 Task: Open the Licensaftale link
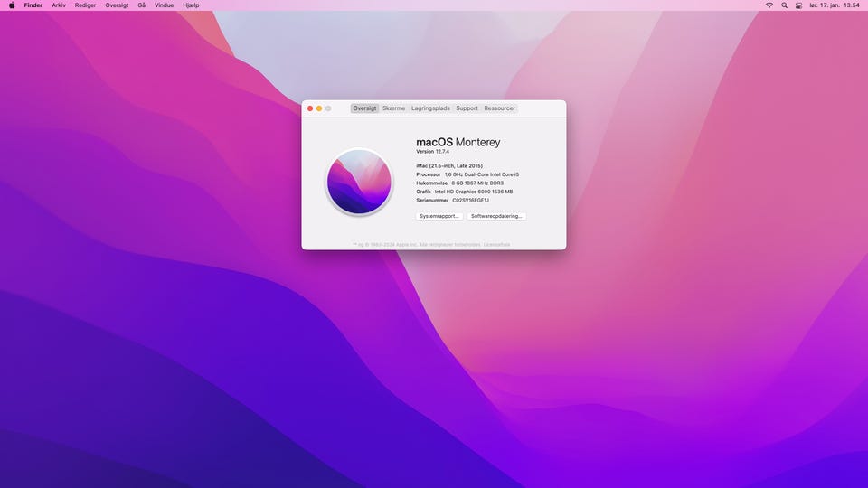click(496, 245)
